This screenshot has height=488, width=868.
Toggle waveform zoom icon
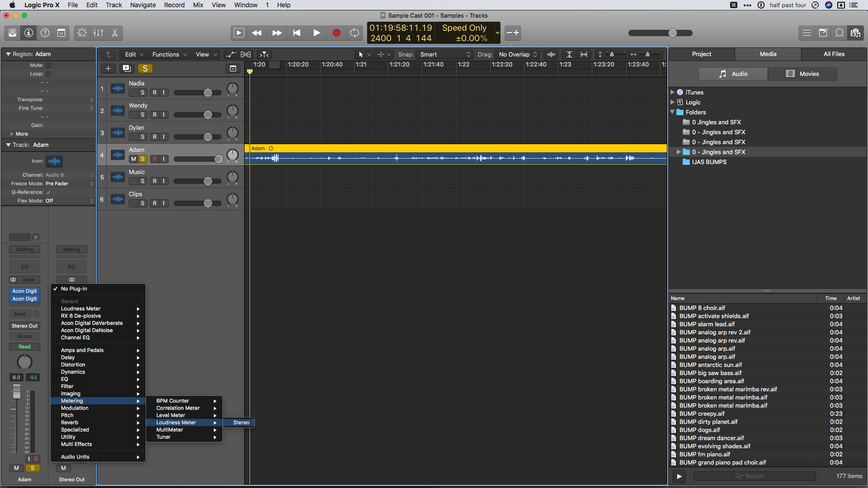pos(551,55)
